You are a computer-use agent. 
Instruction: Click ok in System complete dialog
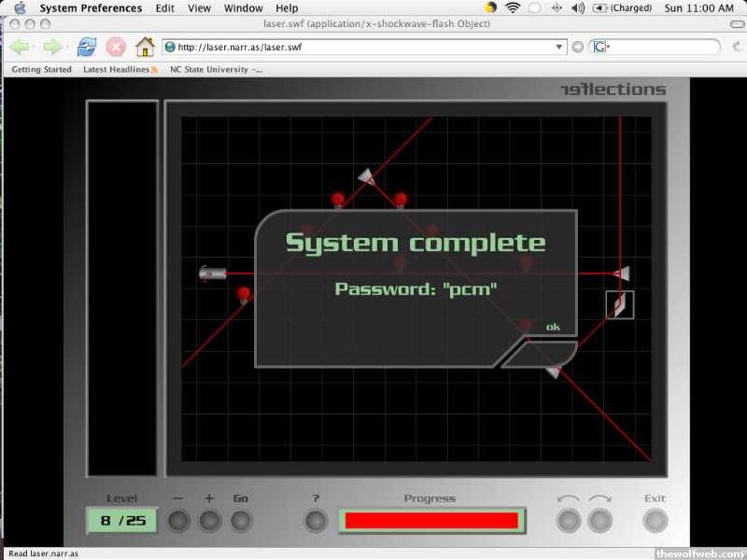(553, 327)
